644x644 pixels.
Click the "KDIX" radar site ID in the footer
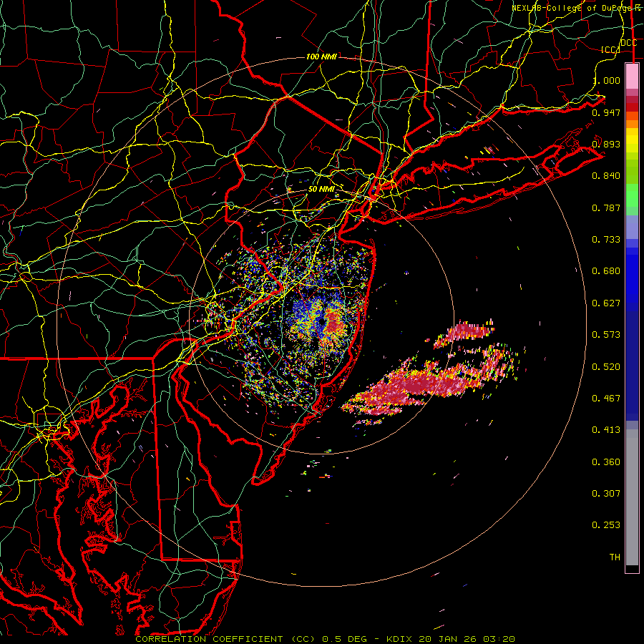coord(399,639)
